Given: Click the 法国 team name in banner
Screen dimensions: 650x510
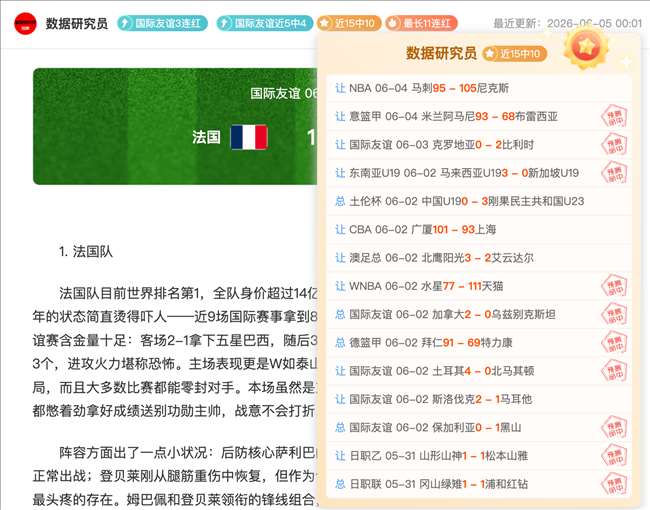Looking at the screenshot, I should pos(206,137).
